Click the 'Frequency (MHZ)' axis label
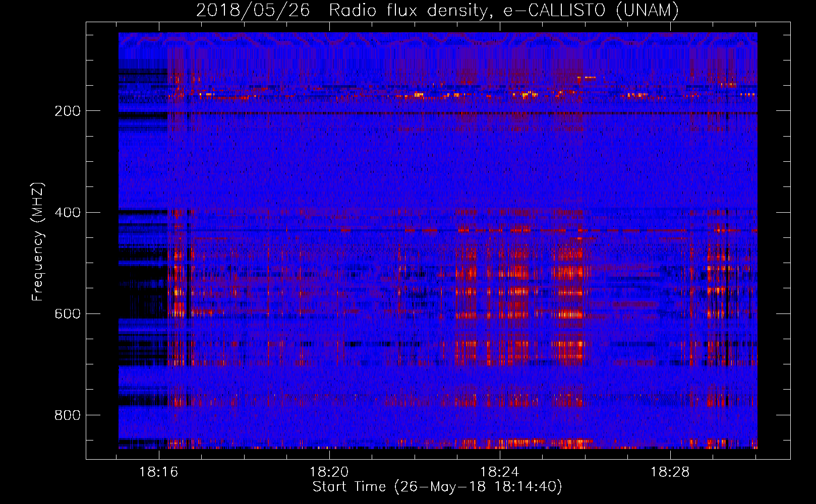Viewport: 816px width, 504px height. click(x=38, y=242)
